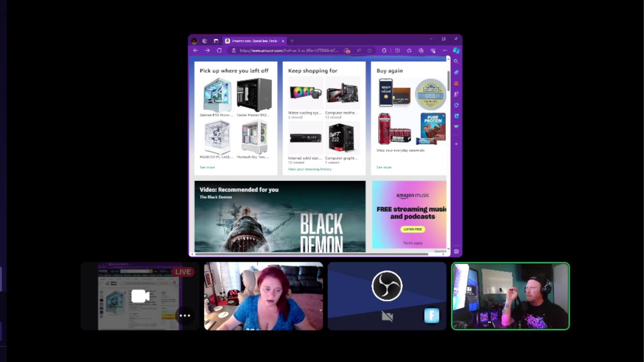
Task: Add a sidebar app with plus icon
Action: [456, 144]
